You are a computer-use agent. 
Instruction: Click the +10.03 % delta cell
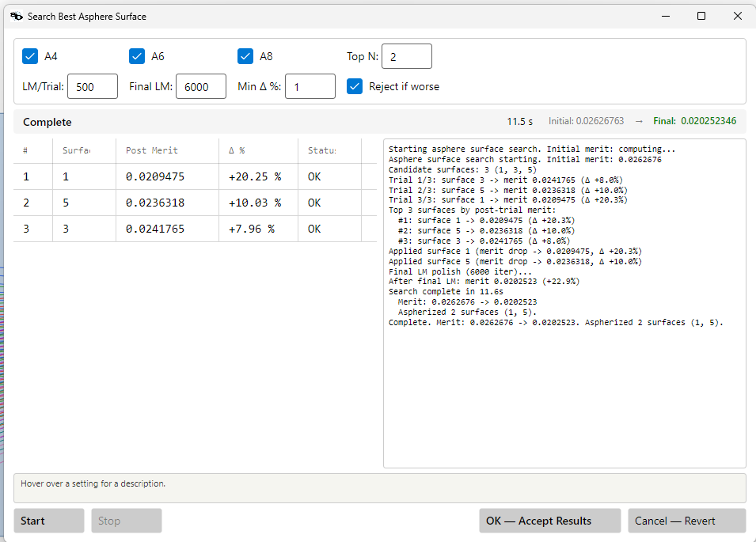(x=258, y=203)
